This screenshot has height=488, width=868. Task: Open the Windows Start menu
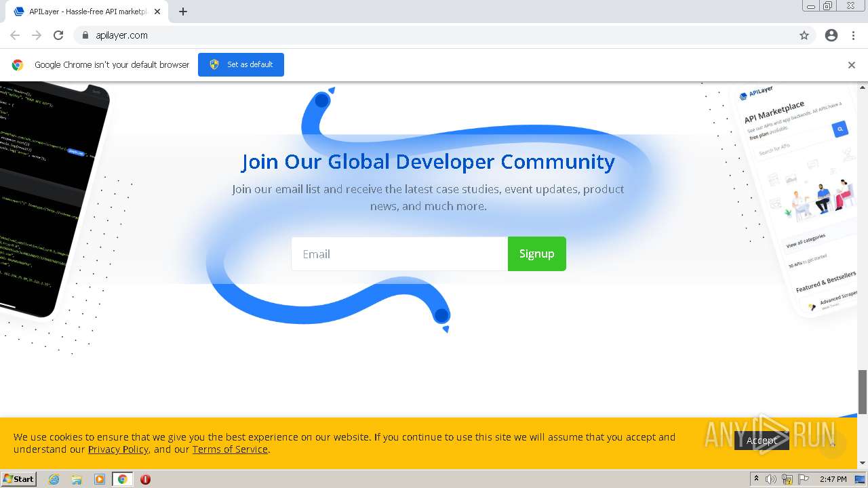point(19,479)
